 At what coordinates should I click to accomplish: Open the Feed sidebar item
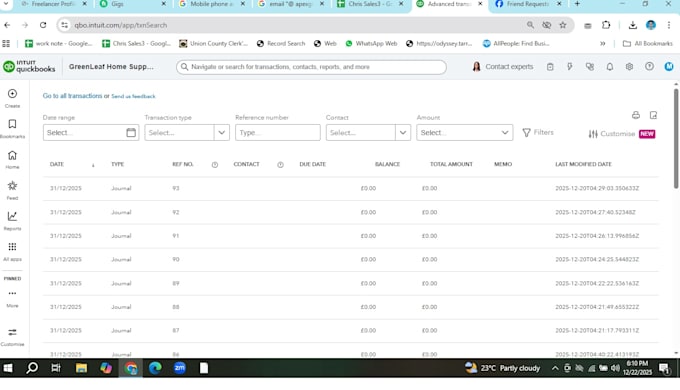click(12, 190)
